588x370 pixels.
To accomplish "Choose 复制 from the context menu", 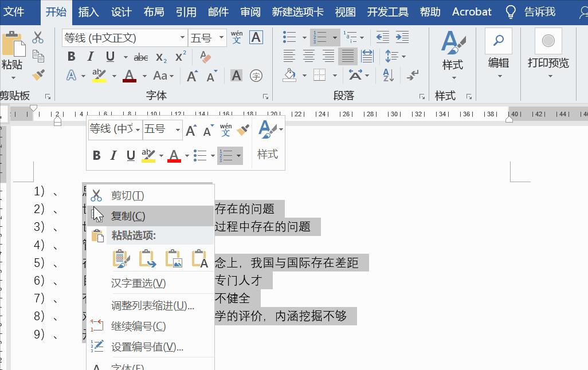I will pos(128,216).
